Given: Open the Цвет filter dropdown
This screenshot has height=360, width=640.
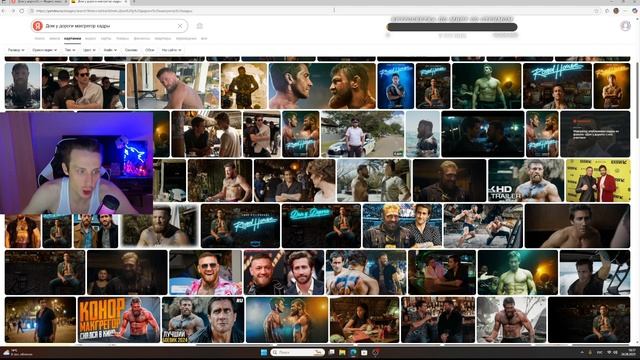Looking at the screenshot, I should pyautogui.click(x=89, y=50).
